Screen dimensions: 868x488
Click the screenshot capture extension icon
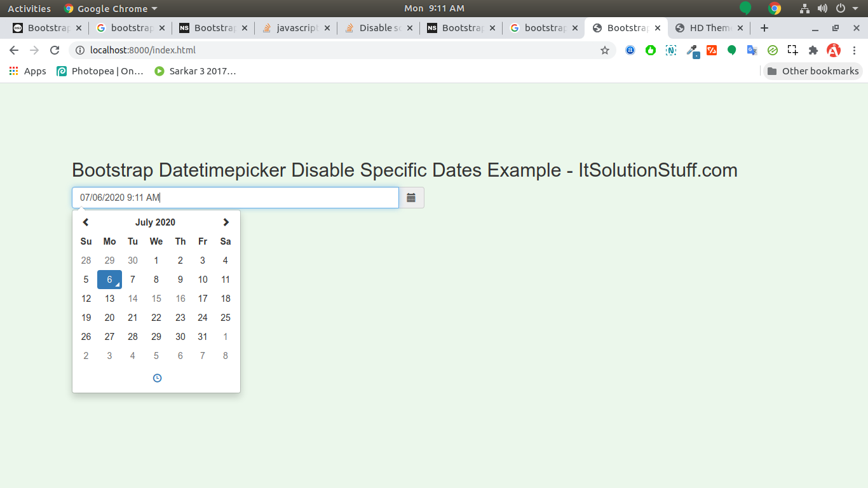[792, 50]
